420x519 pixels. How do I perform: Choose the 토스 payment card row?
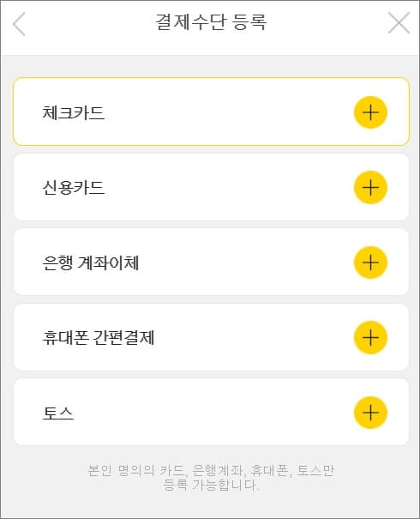[211, 412]
